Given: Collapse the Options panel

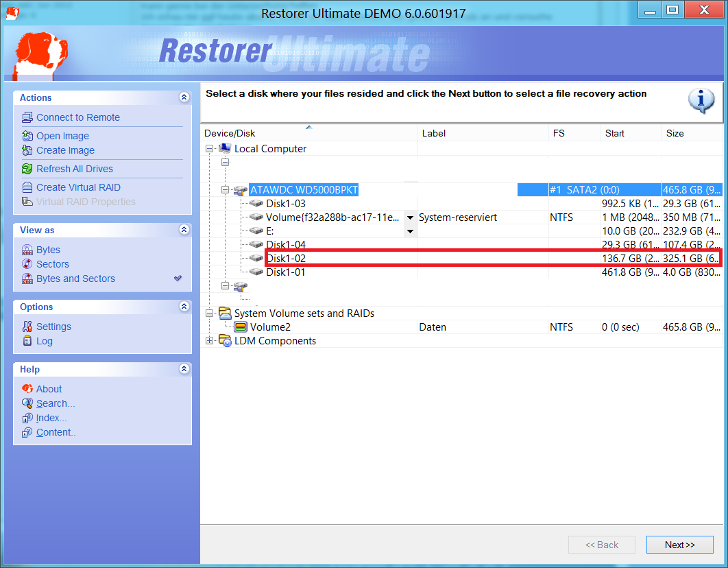Looking at the screenshot, I should click(x=184, y=306).
